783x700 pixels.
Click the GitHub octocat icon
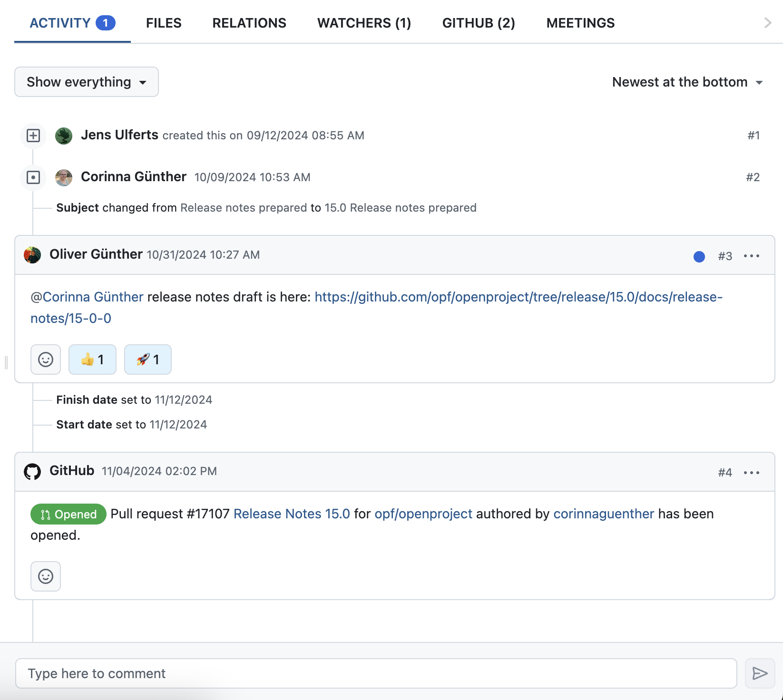(32, 471)
